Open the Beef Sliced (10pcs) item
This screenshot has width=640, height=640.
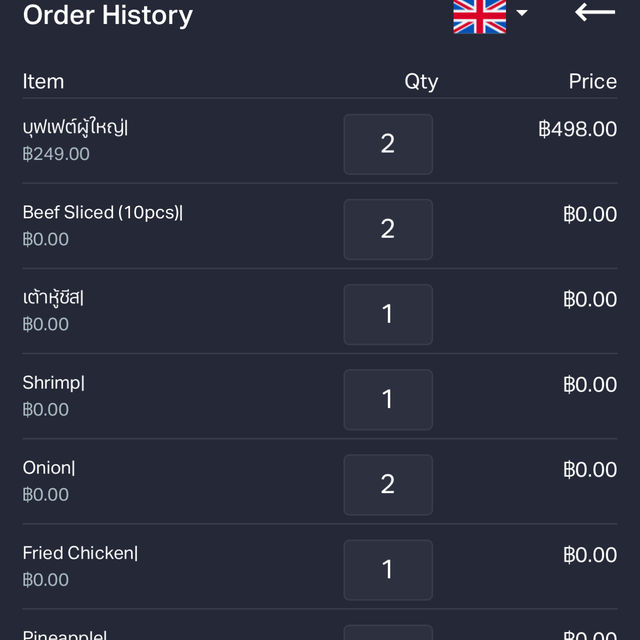coord(103,213)
